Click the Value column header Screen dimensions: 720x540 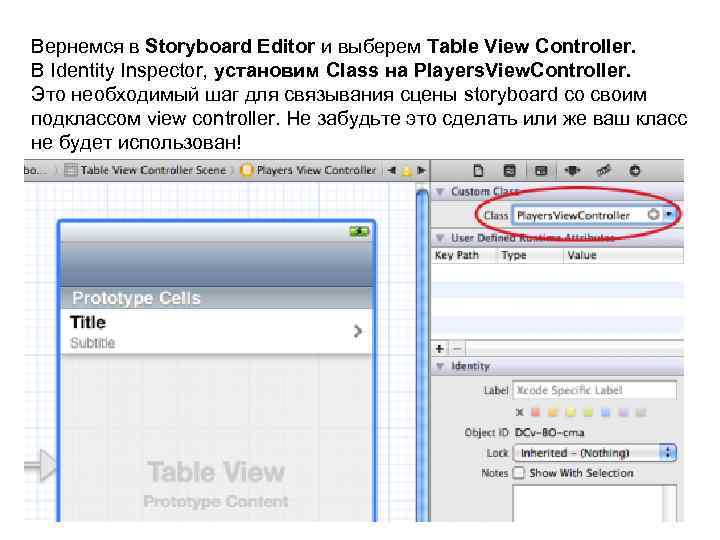[623, 255]
